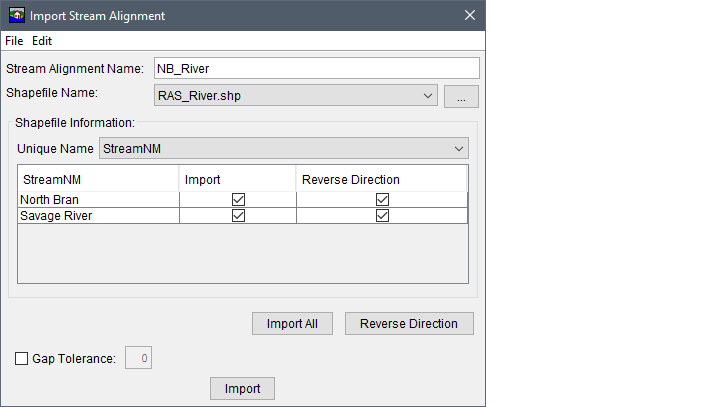This screenshot has width=727, height=407.
Task: Click the bottom Import button
Action: pyautogui.click(x=242, y=389)
